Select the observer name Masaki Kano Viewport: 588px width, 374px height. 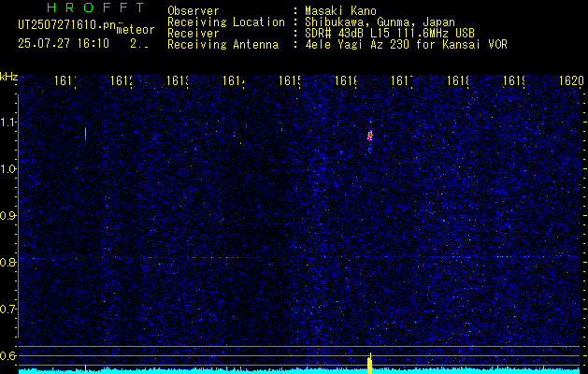tap(340, 11)
